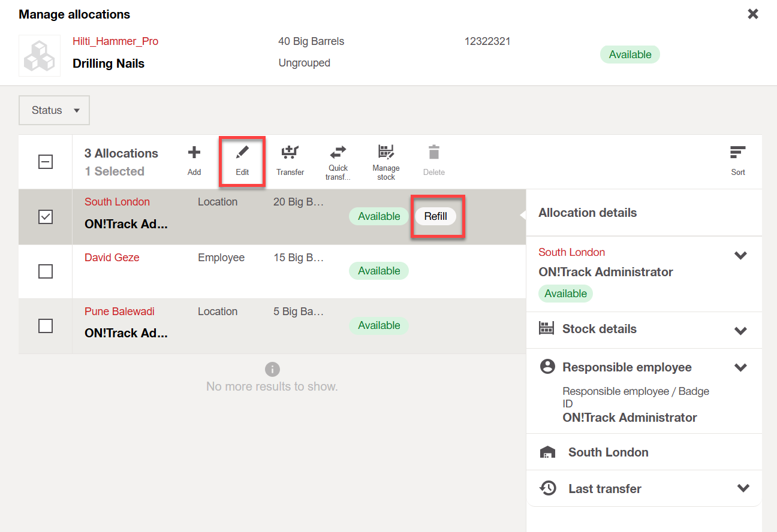Click the '1 Selected' text
Image resolution: width=777 pixels, height=532 pixels.
115,171
